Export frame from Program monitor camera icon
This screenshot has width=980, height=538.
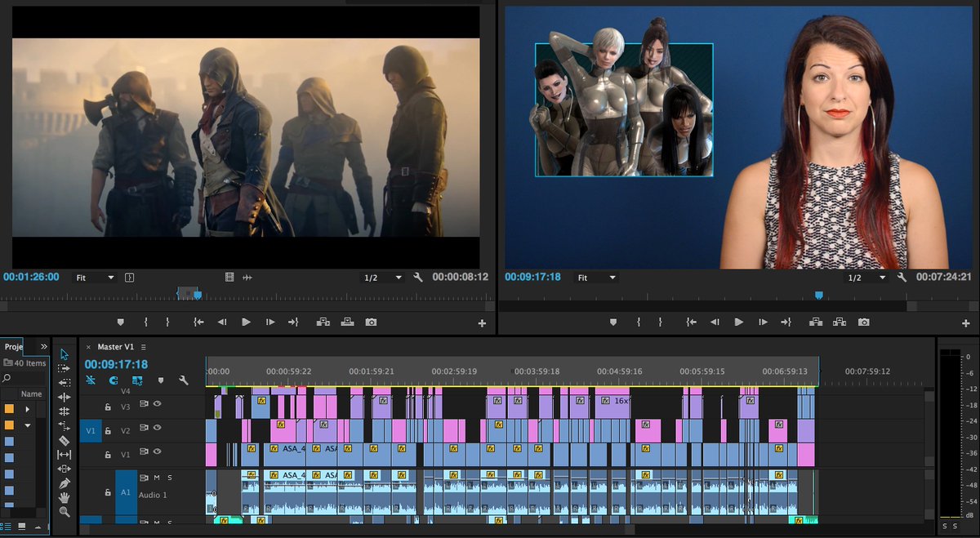(864, 322)
